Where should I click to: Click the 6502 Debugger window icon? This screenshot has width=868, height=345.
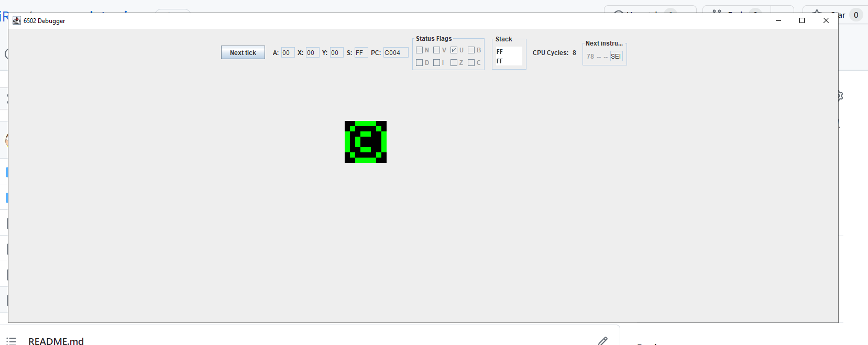coord(17,20)
